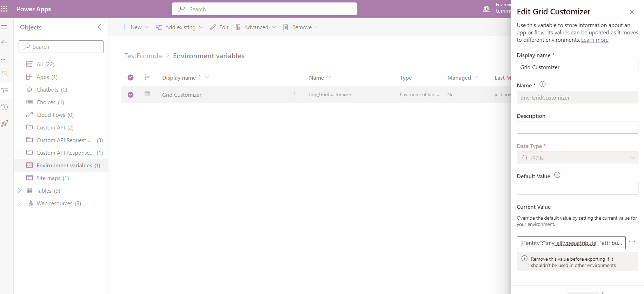Toggle the hamburger navigation menu

tap(4, 27)
